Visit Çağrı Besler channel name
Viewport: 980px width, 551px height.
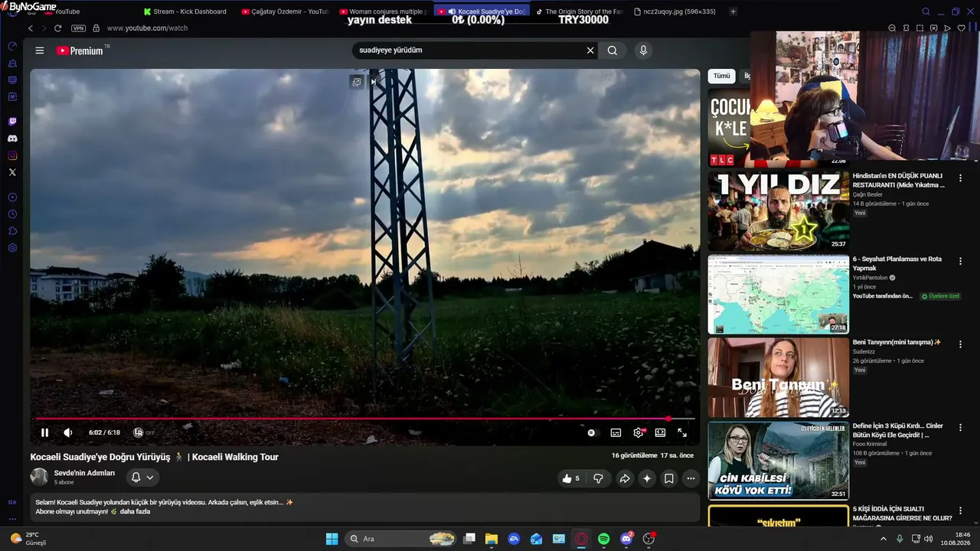867,194
